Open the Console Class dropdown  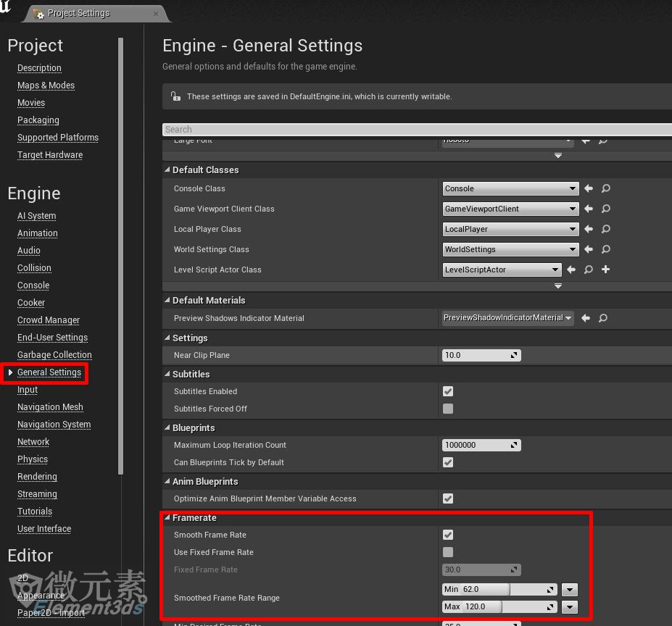(510, 188)
